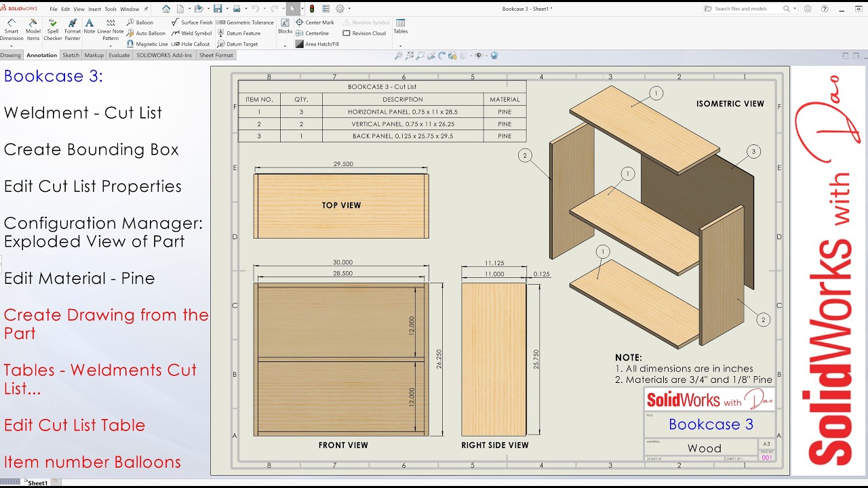Open the Edit menu
This screenshot has width=868, height=488.
(65, 9)
